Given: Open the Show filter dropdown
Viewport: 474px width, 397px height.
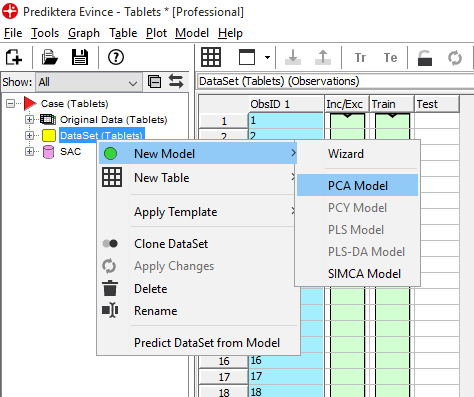Looking at the screenshot, I should point(88,82).
